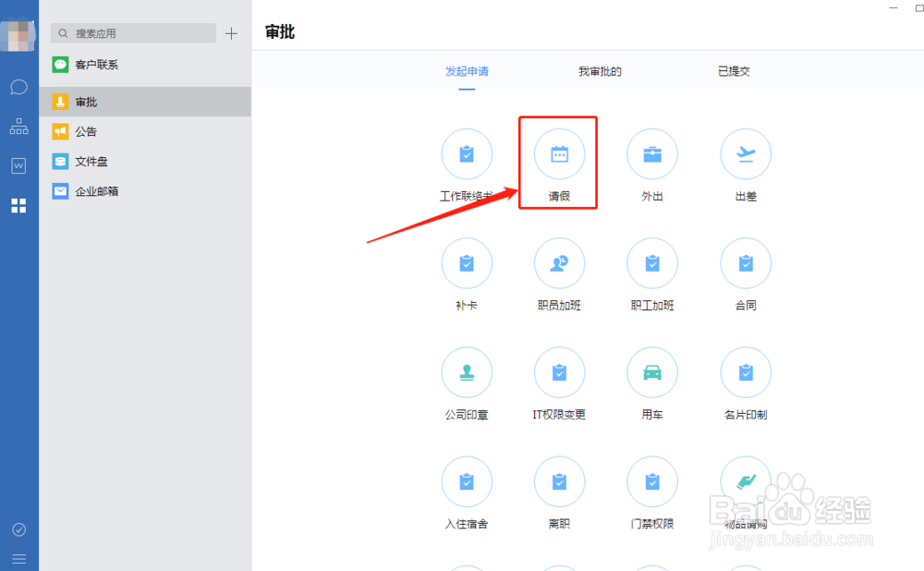Open the 企业邮箱 enterprise mailbox entry
The image size is (924, 571).
(97, 191)
